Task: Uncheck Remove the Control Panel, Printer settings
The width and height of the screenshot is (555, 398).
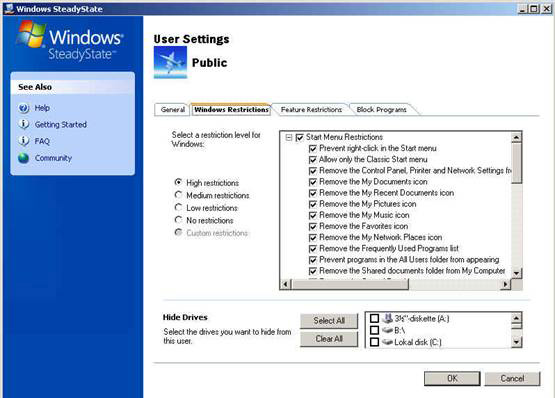Action: [x=313, y=171]
